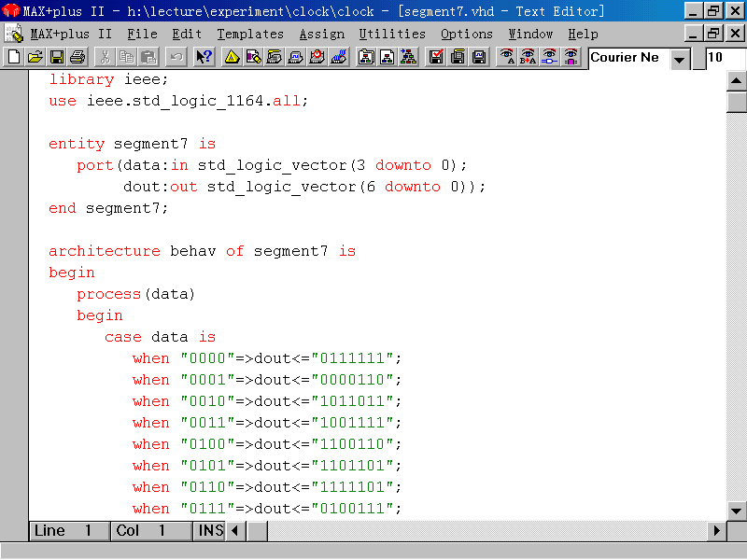Click the vertical scrollbar down arrow
Image resolution: width=747 pixels, height=560 pixels.
[x=736, y=511]
